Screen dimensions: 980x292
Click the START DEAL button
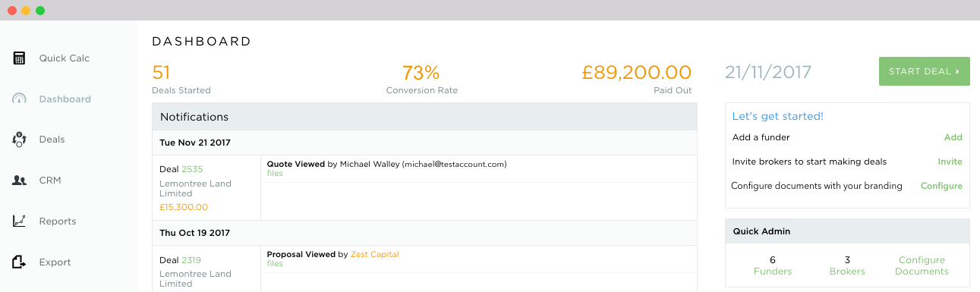(x=924, y=71)
